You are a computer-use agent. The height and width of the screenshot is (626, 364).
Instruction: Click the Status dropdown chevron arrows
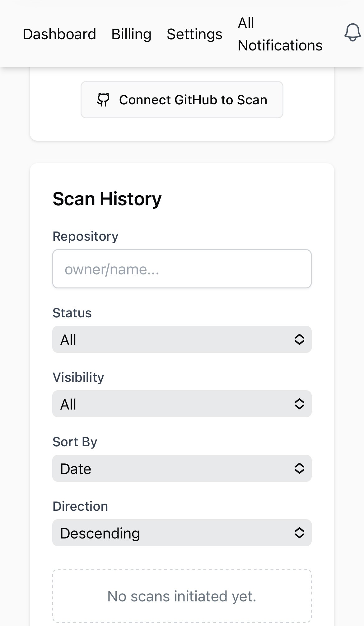point(299,339)
